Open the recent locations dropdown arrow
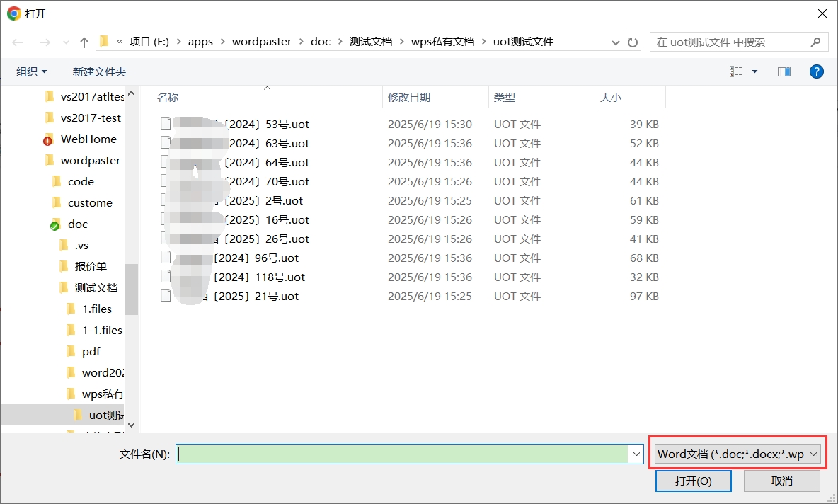 point(66,42)
